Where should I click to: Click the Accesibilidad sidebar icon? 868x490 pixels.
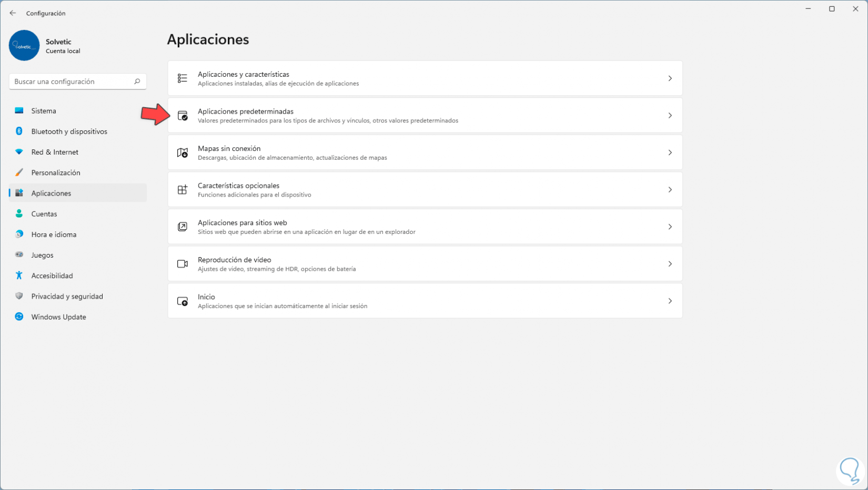(19, 275)
